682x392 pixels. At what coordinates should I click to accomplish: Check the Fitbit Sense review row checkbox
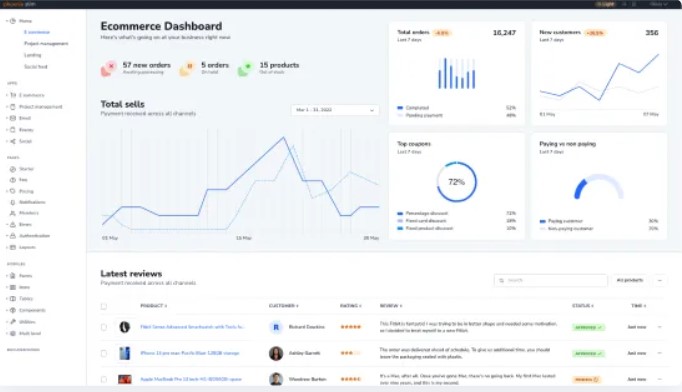[104, 327]
